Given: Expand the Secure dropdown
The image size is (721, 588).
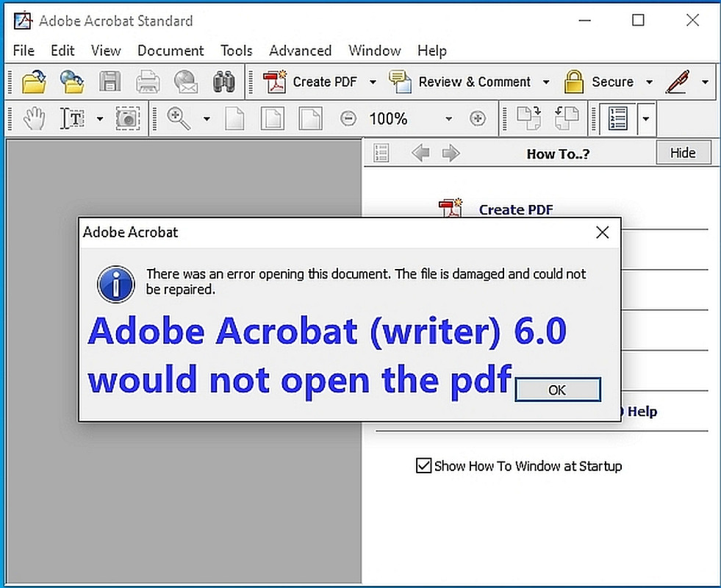Looking at the screenshot, I should click(x=649, y=82).
